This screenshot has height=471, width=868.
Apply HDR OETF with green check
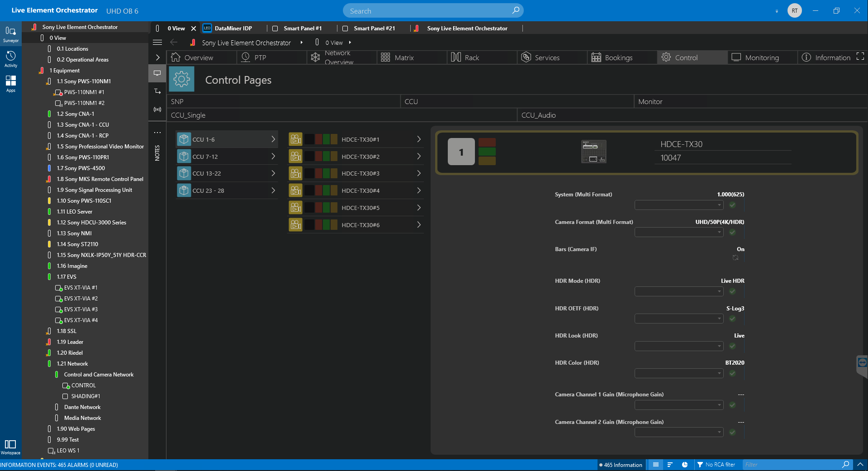point(732,319)
